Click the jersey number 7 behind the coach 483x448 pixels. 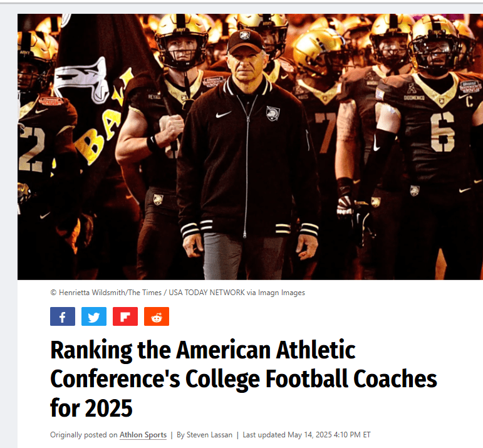pyautogui.click(x=326, y=127)
